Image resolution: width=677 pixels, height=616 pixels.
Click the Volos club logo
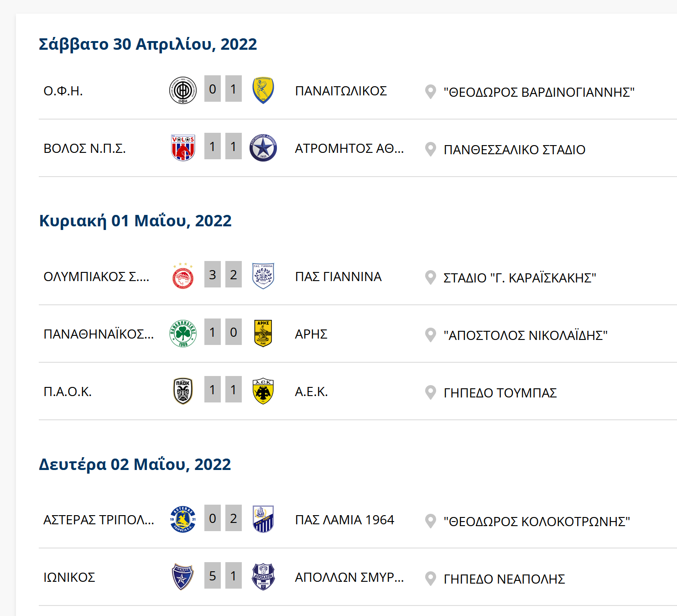click(183, 148)
